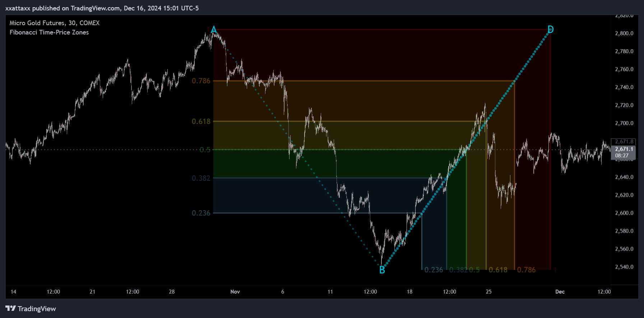Select the 0.786 price-level label beside the orange line
Image resolution: width=644 pixels, height=318 pixels.
pos(201,81)
